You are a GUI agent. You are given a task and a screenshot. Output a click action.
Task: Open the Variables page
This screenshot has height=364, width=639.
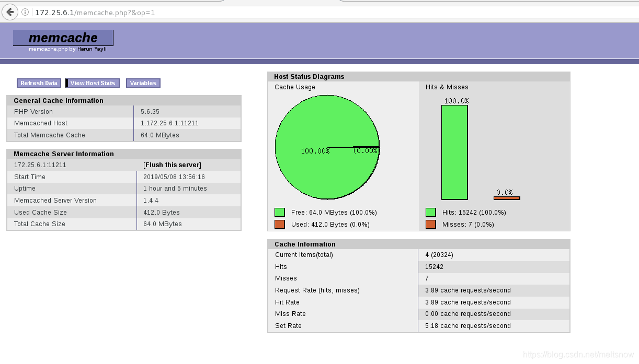(x=143, y=83)
